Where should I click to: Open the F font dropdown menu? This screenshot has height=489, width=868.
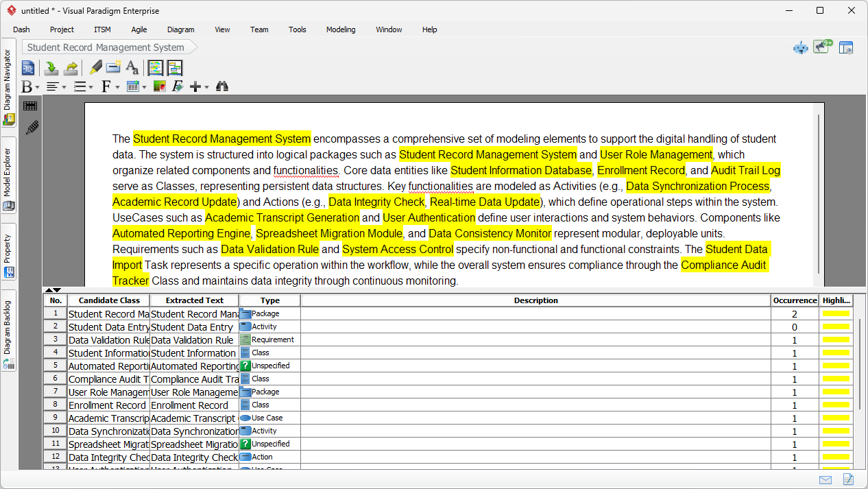[x=117, y=86]
